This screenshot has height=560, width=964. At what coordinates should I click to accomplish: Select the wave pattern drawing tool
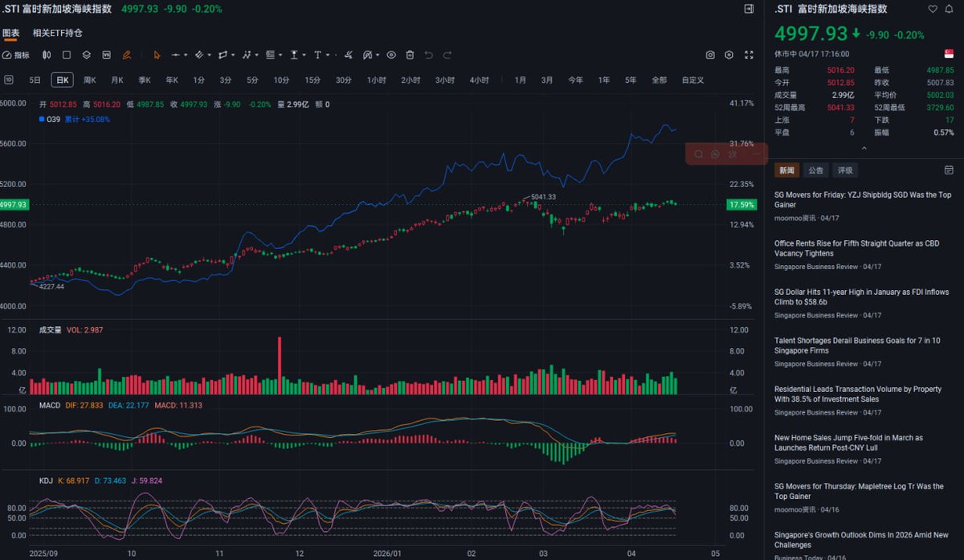point(247,55)
